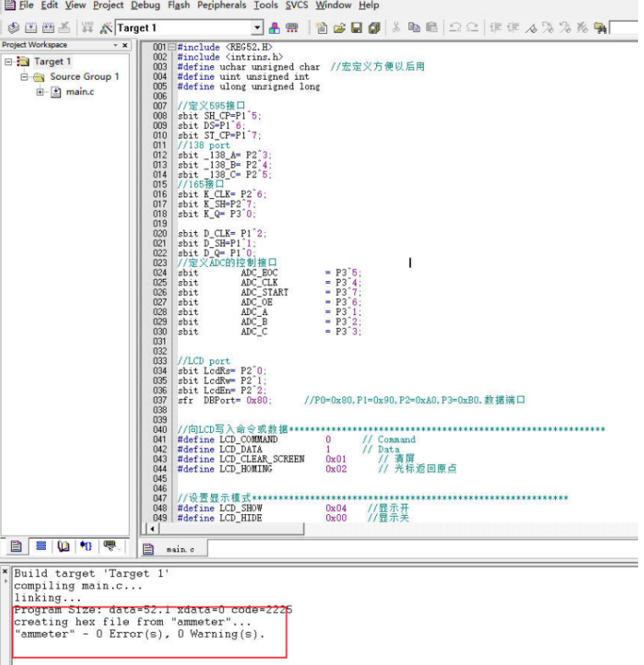Select main.c in project tree
This screenshot has height=665, width=644.
(x=80, y=91)
